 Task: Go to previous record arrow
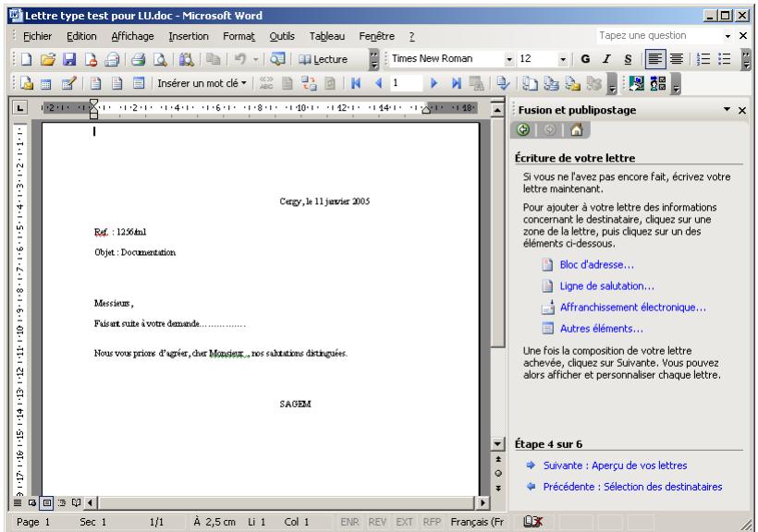378,84
